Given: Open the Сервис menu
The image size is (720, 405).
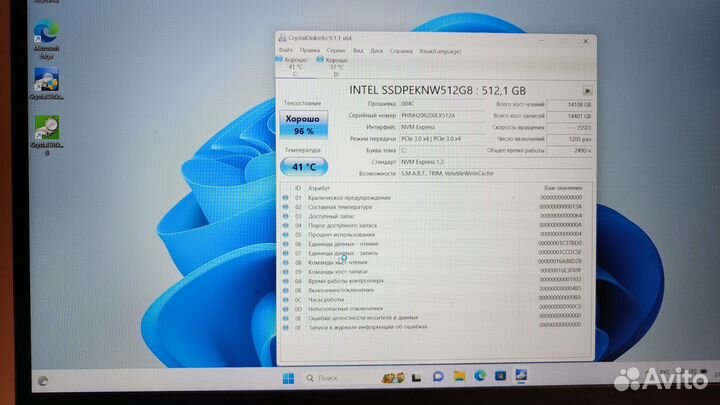Looking at the screenshot, I should 336,51.
